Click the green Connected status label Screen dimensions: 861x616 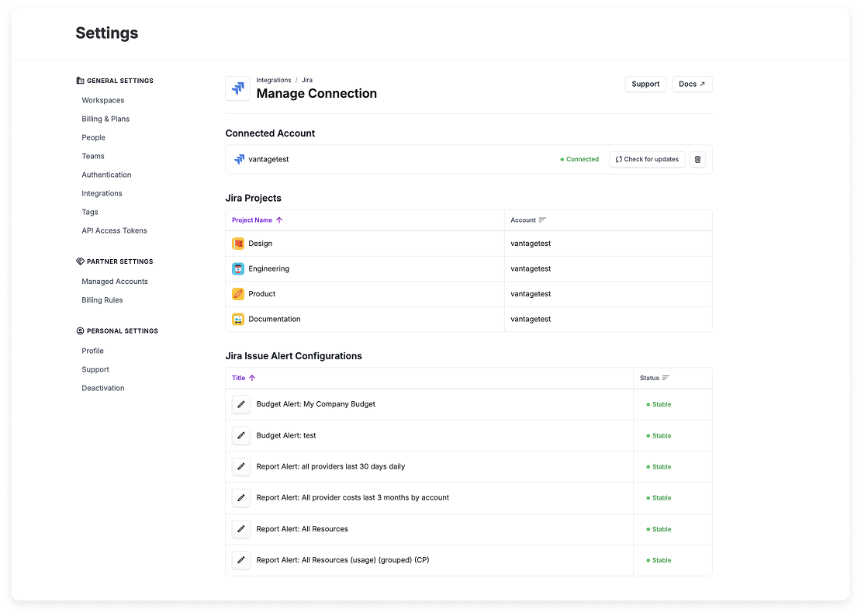pos(579,159)
